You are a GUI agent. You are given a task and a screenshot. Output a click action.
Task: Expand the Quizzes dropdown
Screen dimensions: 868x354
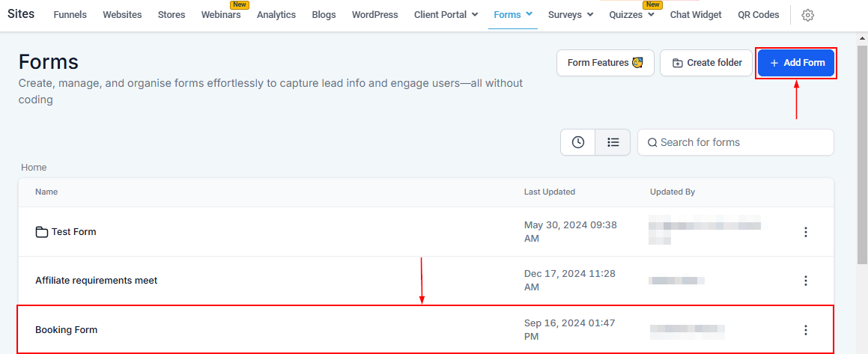click(631, 15)
